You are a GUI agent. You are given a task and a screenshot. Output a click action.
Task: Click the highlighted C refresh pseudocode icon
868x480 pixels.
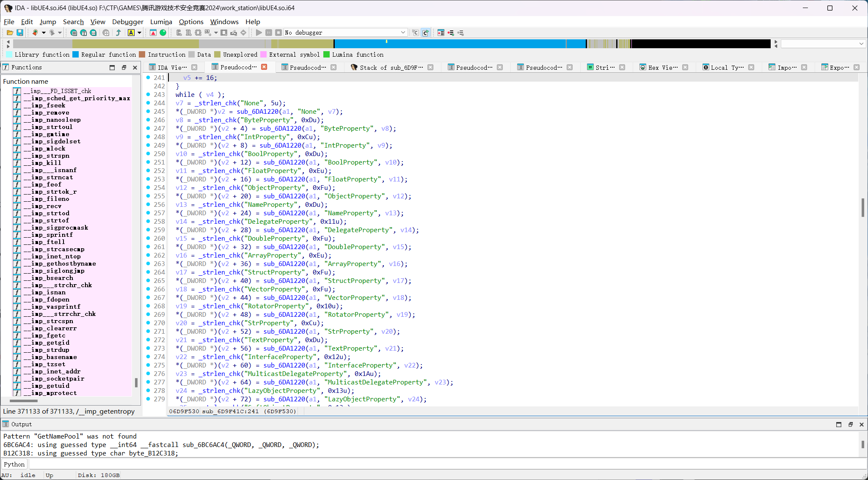click(426, 33)
